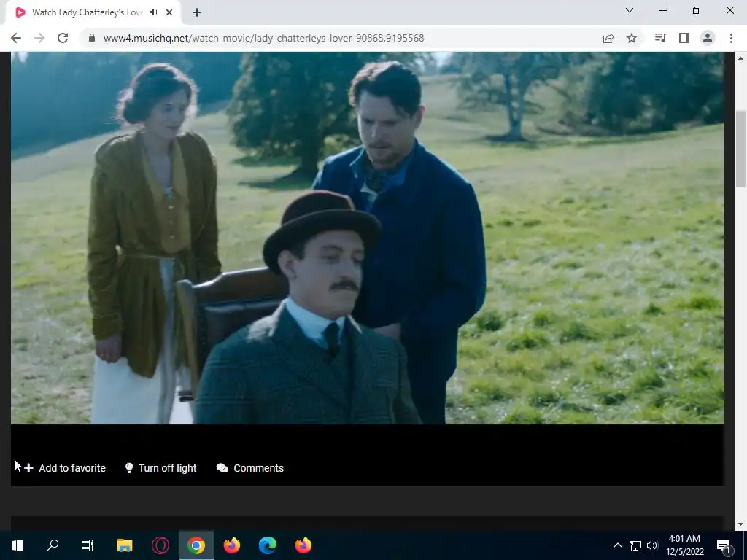The height and width of the screenshot is (560, 747).
Task: Click the video player frame
Action: point(367,238)
